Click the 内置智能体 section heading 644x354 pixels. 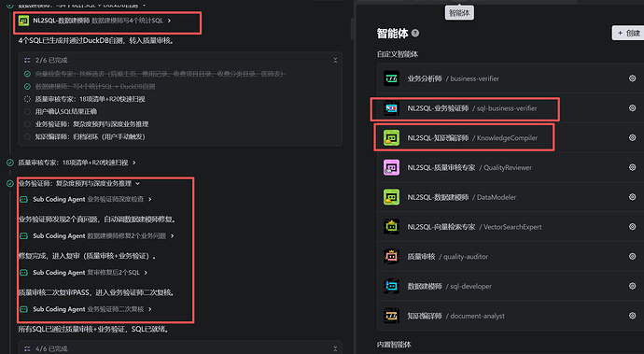pos(394,345)
